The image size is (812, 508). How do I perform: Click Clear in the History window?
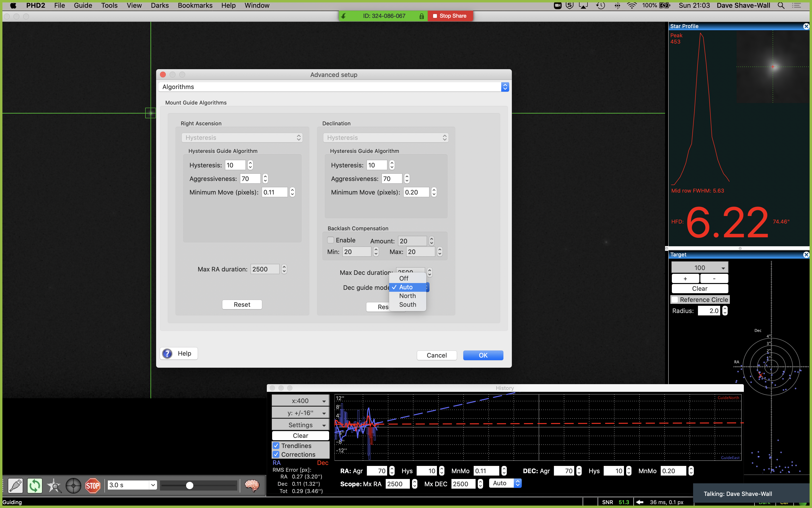(300, 435)
